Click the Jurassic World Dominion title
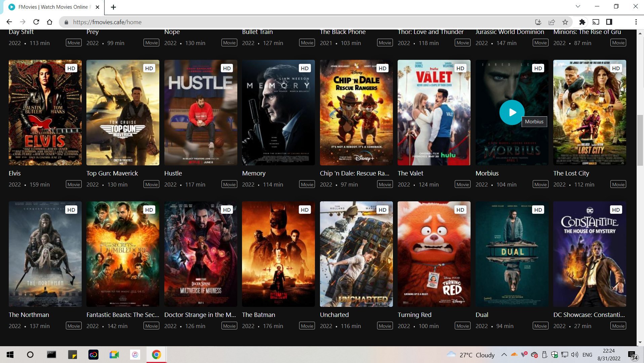 click(x=510, y=32)
